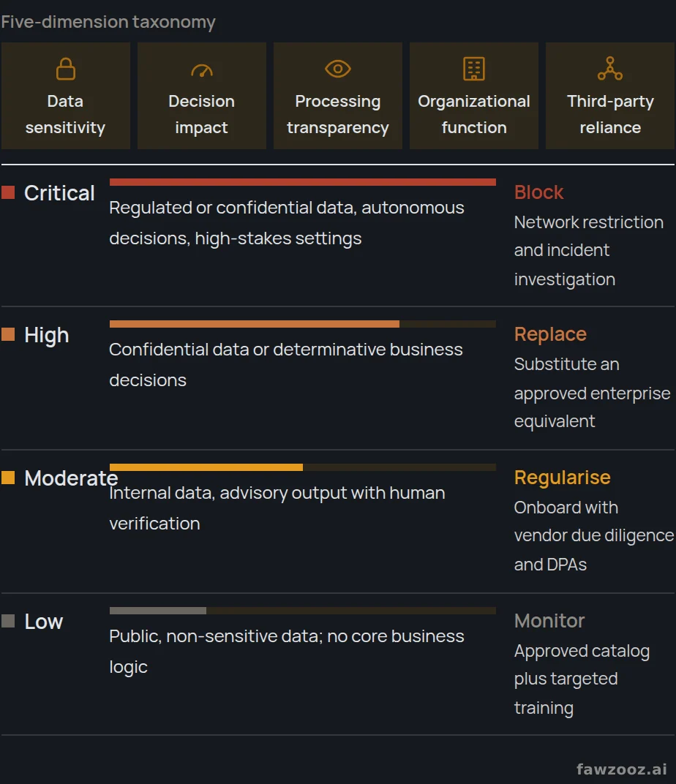This screenshot has width=676, height=784.
Task: Select the Organizational function card label
Action: 474,114
